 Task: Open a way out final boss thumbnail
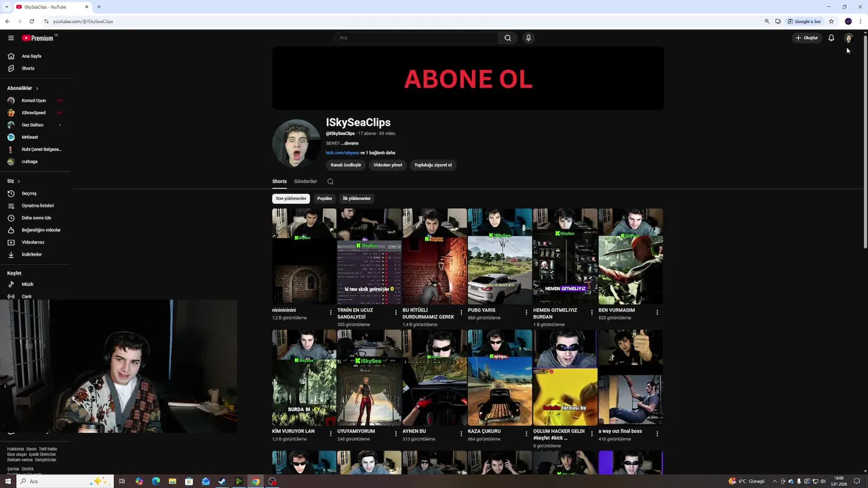pos(631,378)
